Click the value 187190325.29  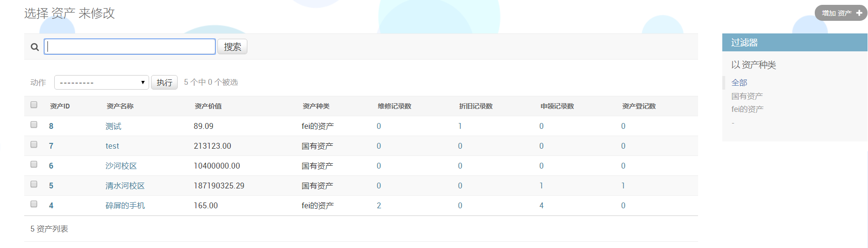(x=219, y=186)
